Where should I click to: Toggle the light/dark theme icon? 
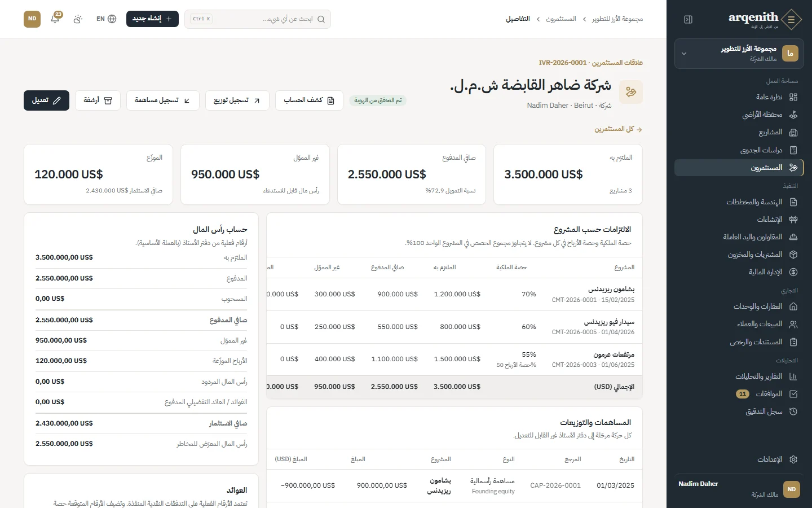click(78, 19)
